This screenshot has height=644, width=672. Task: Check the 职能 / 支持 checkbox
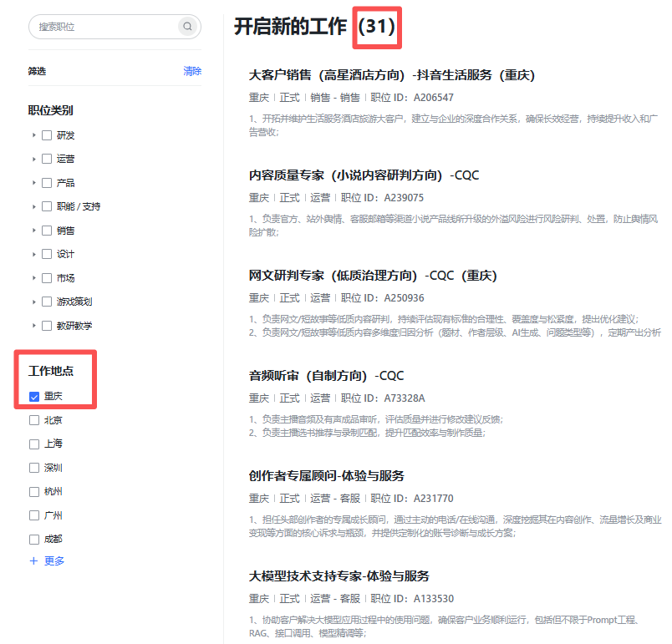[47, 206]
